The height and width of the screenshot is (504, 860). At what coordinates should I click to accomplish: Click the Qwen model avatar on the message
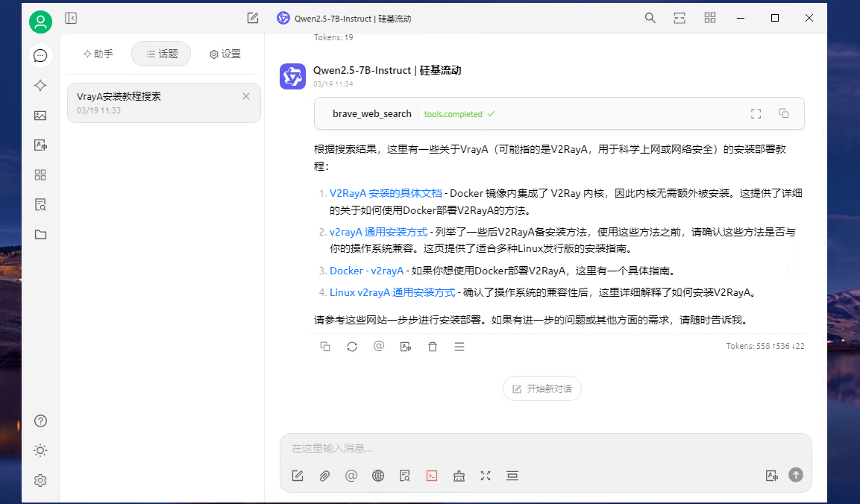click(293, 76)
